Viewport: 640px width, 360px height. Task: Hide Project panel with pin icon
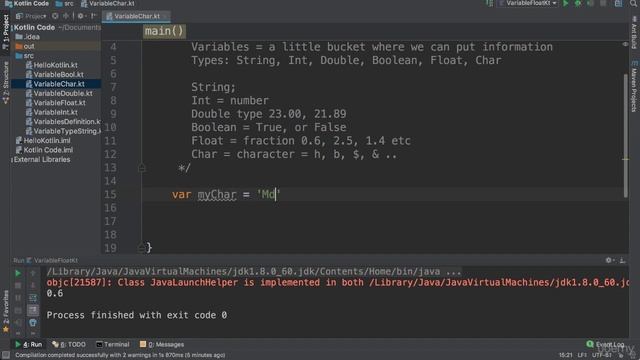click(x=93, y=16)
